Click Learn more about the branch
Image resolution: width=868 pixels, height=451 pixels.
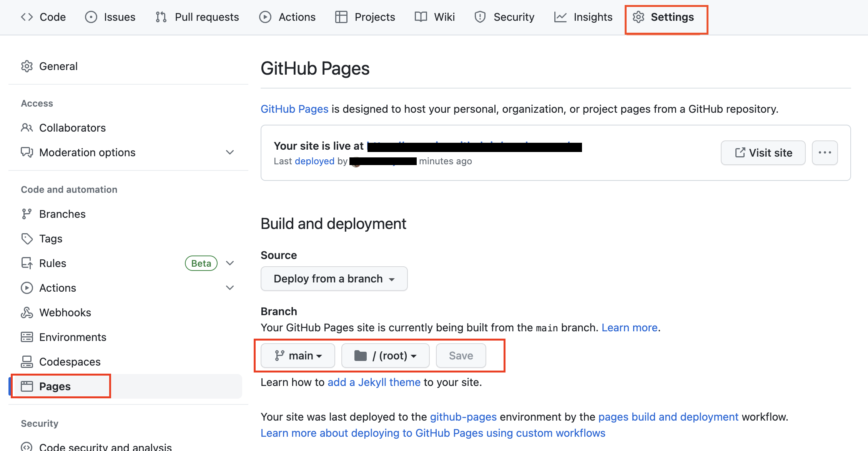coord(629,327)
